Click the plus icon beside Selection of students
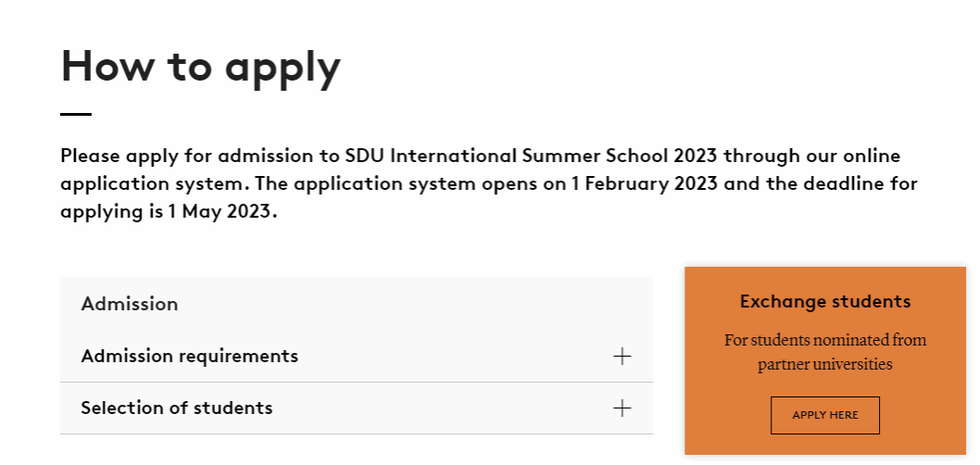The width and height of the screenshot is (980, 465). point(622,408)
